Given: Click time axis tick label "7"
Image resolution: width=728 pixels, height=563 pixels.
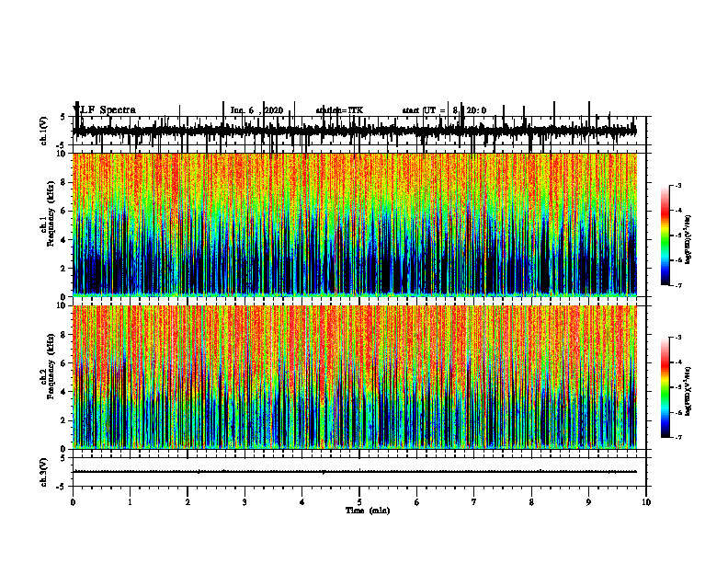Looking at the screenshot, I should [x=474, y=502].
